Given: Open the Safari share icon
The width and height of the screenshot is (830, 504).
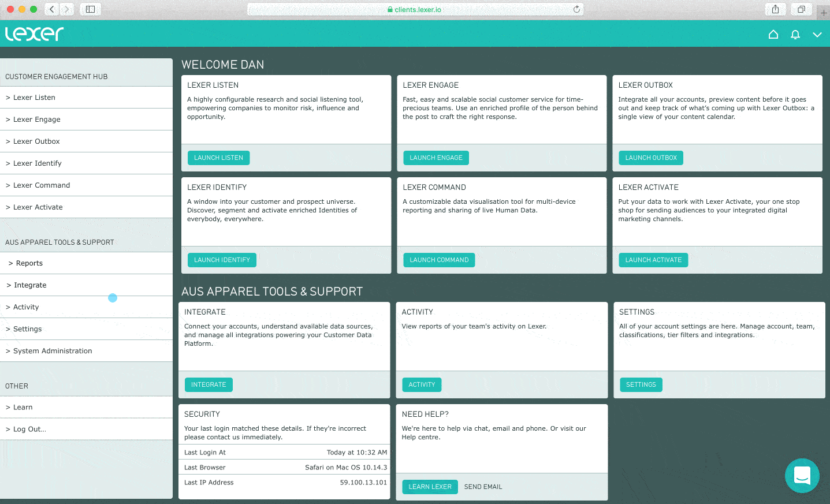Looking at the screenshot, I should click(775, 9).
